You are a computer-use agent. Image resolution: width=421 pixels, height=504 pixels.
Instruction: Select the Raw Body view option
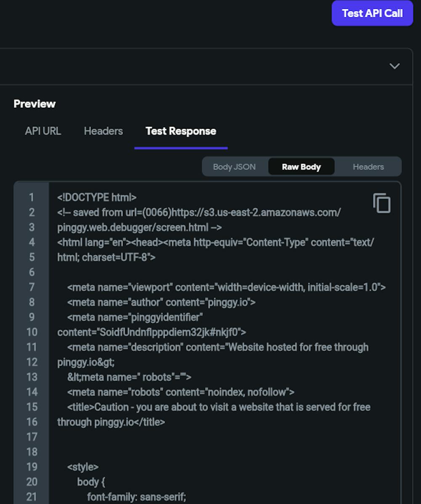coord(301,167)
